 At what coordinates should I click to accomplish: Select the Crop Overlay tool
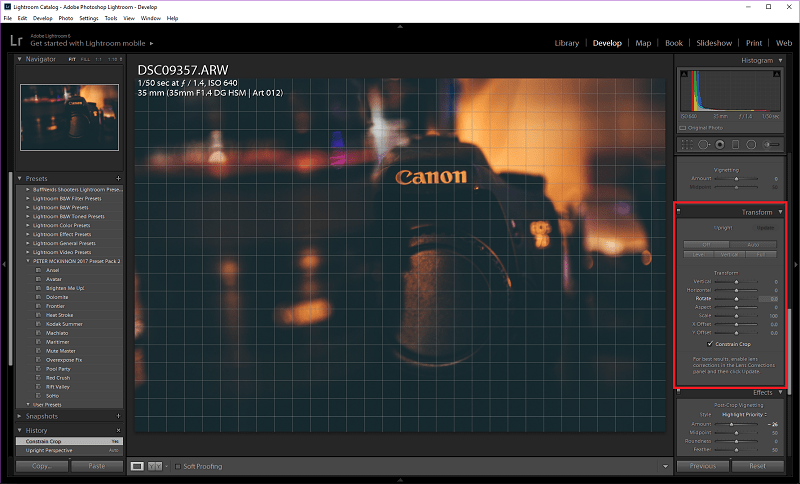[687, 145]
